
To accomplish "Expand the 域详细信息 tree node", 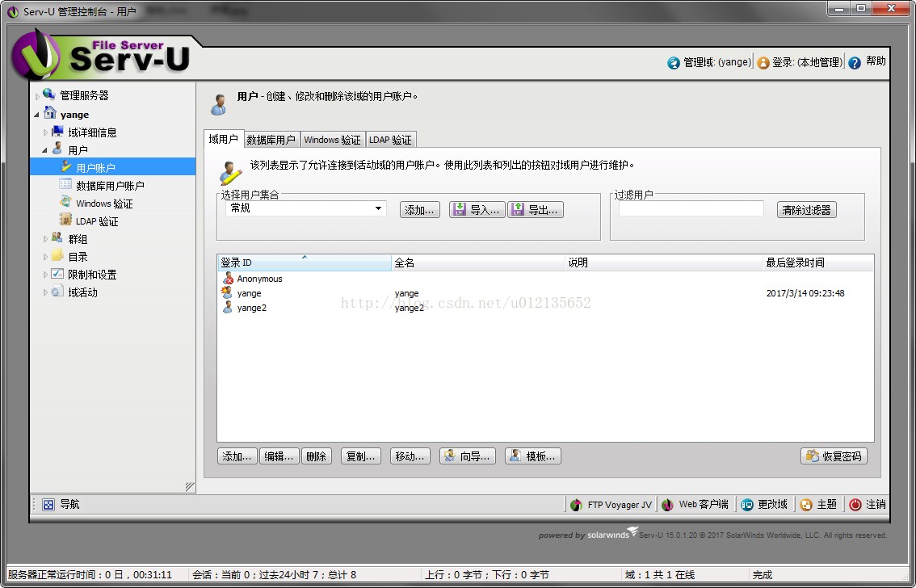I will [45, 132].
